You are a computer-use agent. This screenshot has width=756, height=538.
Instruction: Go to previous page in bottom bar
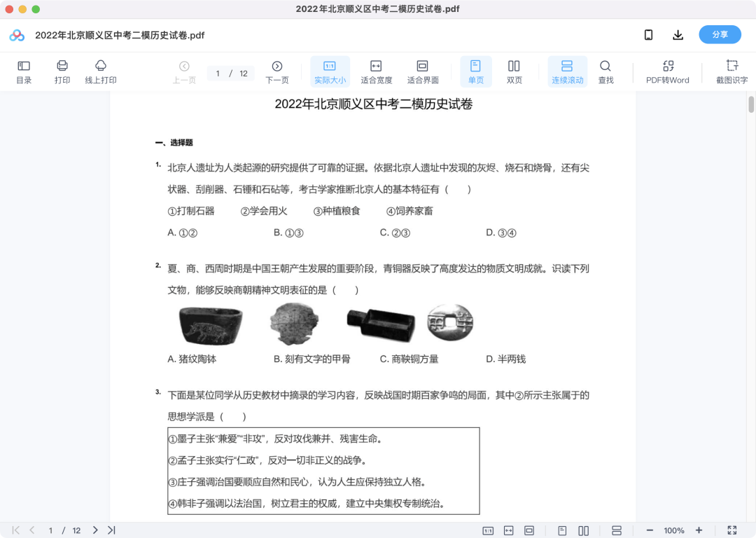[31, 530]
